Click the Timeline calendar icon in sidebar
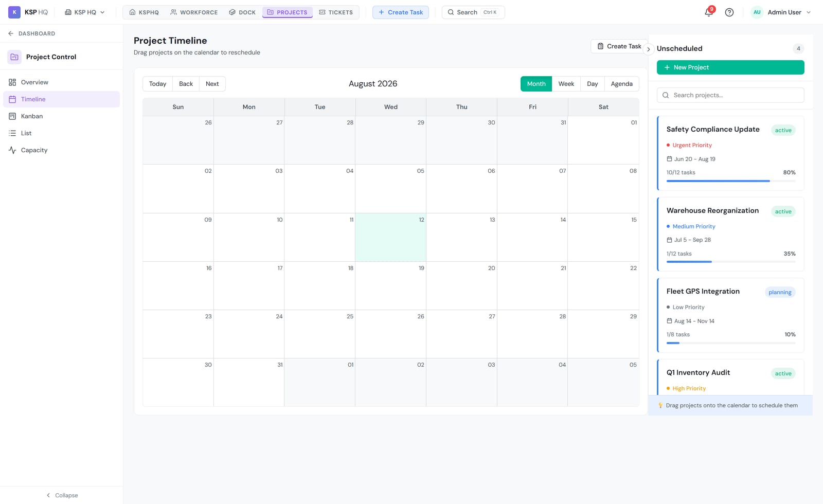823x504 pixels. pyautogui.click(x=12, y=99)
